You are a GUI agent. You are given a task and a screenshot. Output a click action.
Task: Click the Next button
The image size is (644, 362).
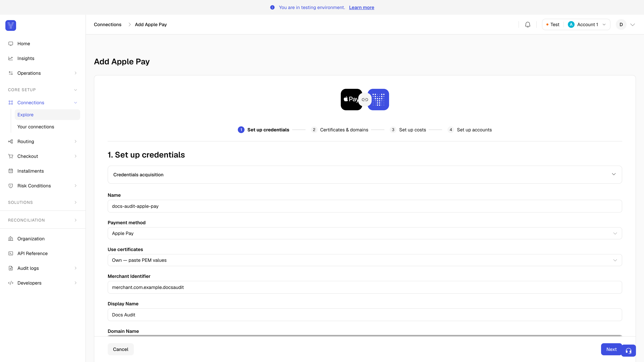(x=611, y=349)
